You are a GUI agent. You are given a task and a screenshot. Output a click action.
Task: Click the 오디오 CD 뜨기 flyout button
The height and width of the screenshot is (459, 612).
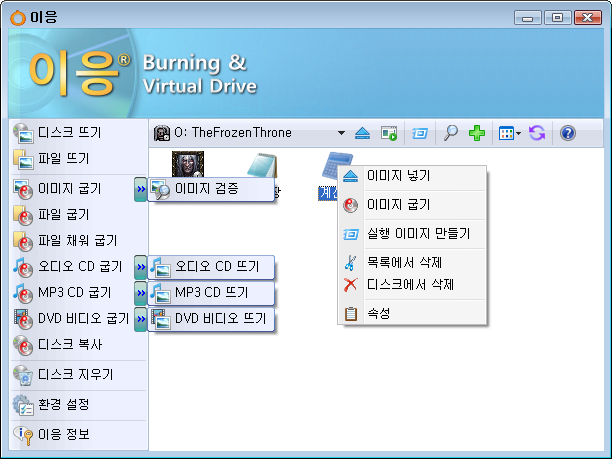211,267
